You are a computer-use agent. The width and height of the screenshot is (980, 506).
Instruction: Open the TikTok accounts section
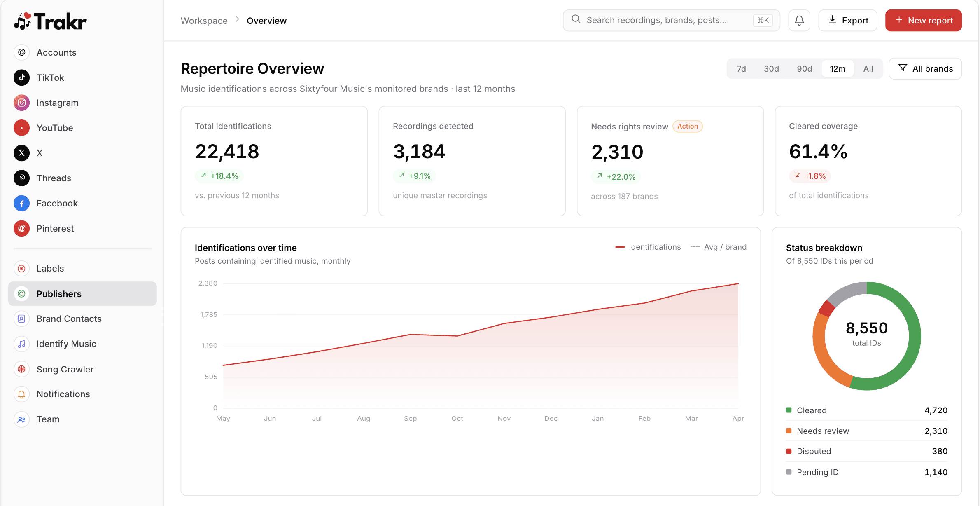click(50, 77)
